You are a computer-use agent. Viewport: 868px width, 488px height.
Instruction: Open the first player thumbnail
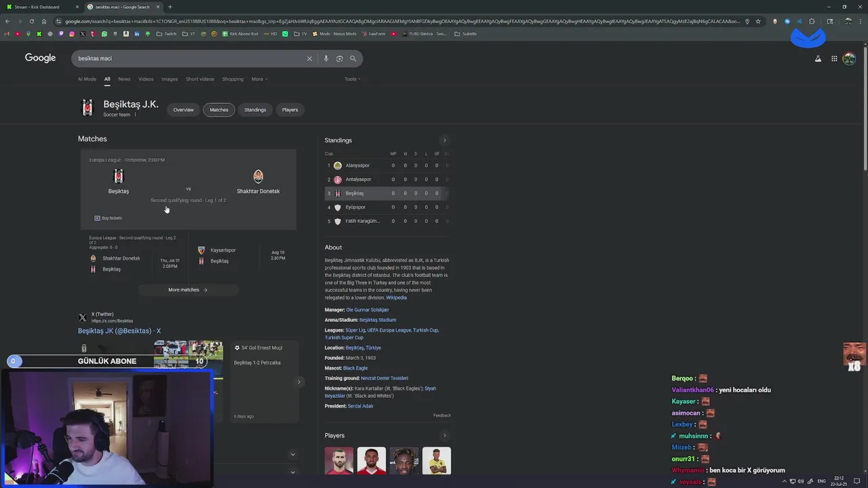point(338,461)
